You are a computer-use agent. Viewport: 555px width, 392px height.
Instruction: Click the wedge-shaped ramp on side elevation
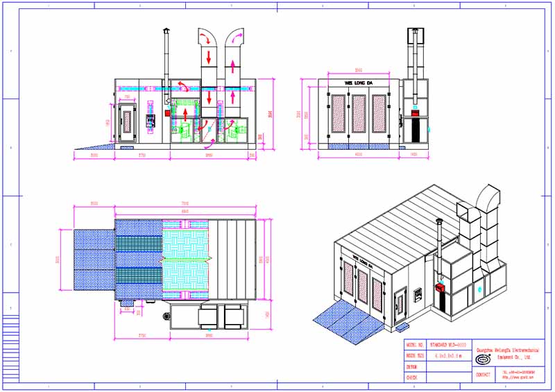pyautogui.click(x=94, y=146)
